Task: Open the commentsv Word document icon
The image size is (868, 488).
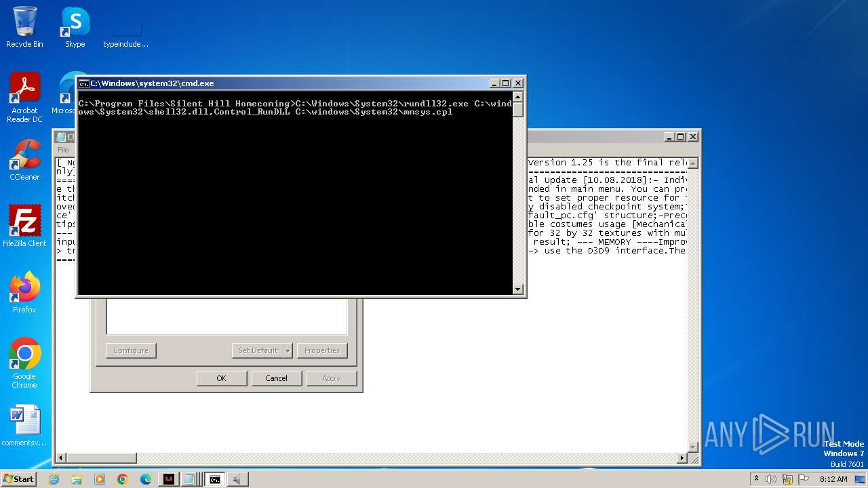Action: coord(24,426)
